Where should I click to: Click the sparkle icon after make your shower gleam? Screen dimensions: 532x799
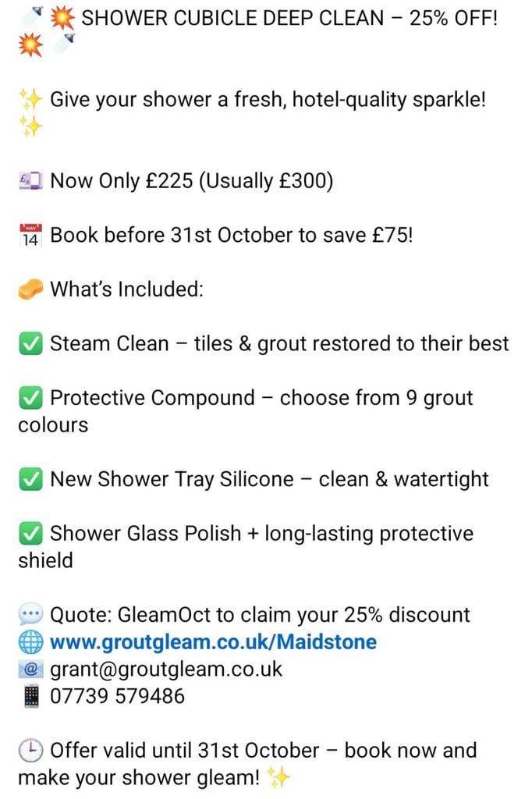coord(278,778)
